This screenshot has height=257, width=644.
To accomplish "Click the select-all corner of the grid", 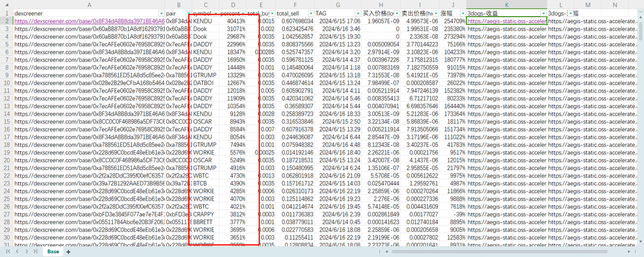I will [6, 4].
